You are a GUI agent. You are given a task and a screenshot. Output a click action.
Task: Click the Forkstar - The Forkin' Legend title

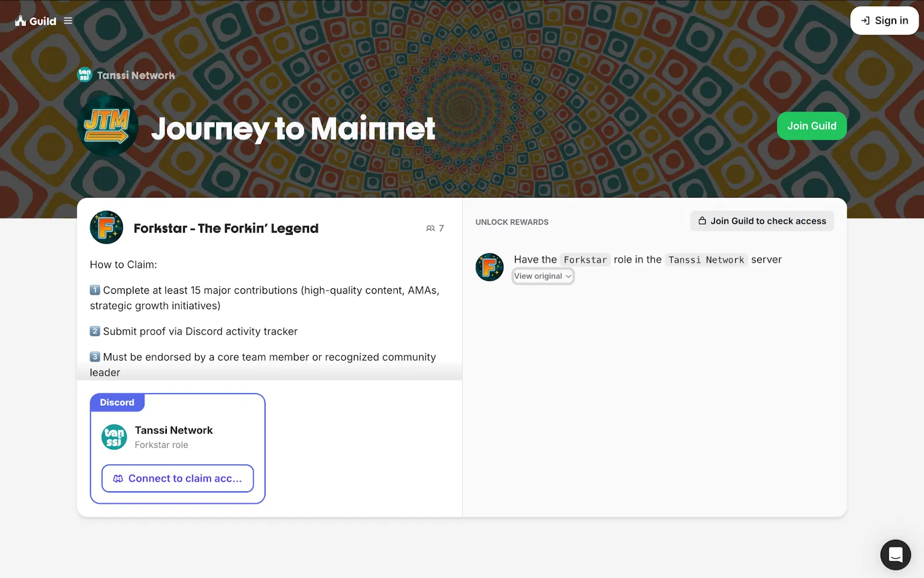coord(226,228)
